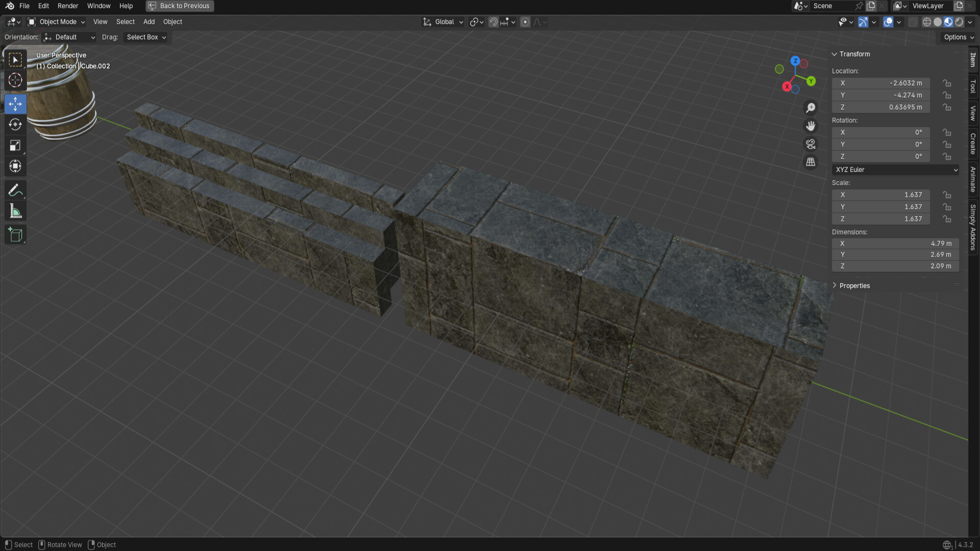Click the Dimensions Z input field
The image size is (980, 551).
895,266
